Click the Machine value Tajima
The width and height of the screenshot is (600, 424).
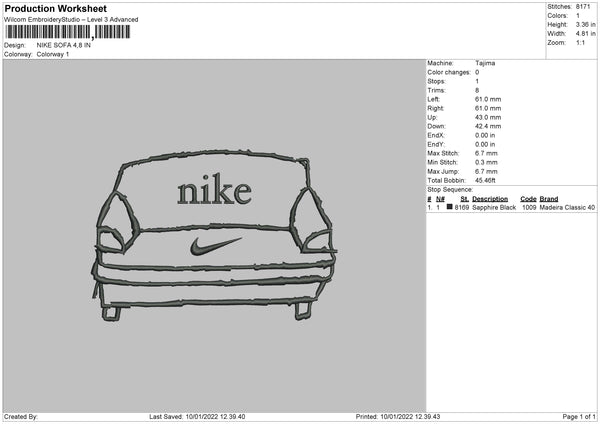point(485,63)
